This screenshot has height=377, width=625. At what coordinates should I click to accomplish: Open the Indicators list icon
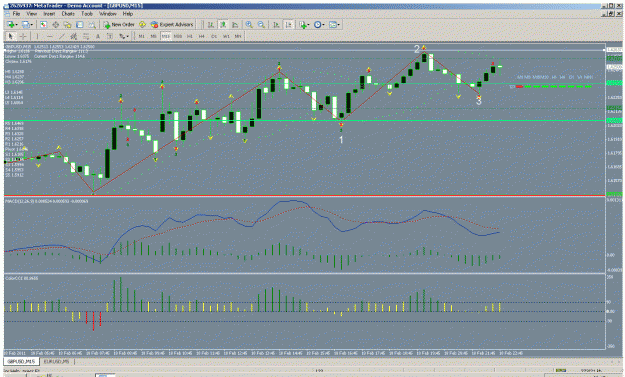coord(303,25)
